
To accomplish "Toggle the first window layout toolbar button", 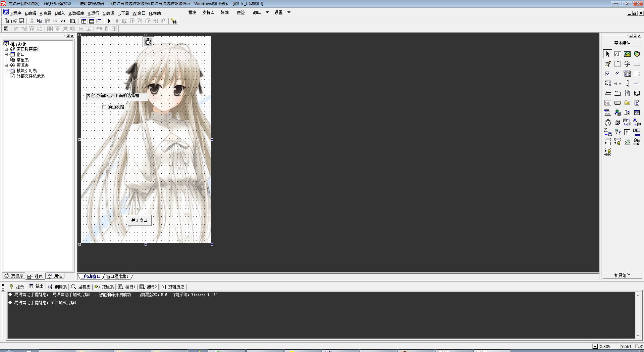I will pyautogui.click(x=84, y=21).
